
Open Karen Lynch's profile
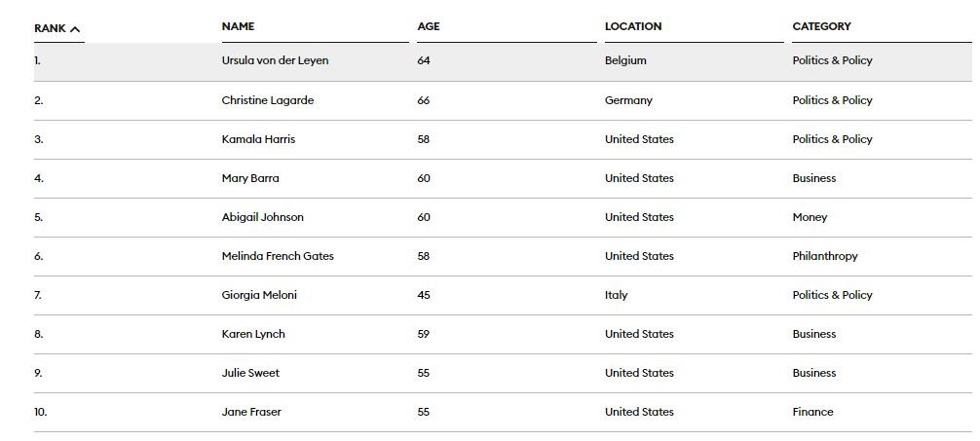pyautogui.click(x=253, y=334)
